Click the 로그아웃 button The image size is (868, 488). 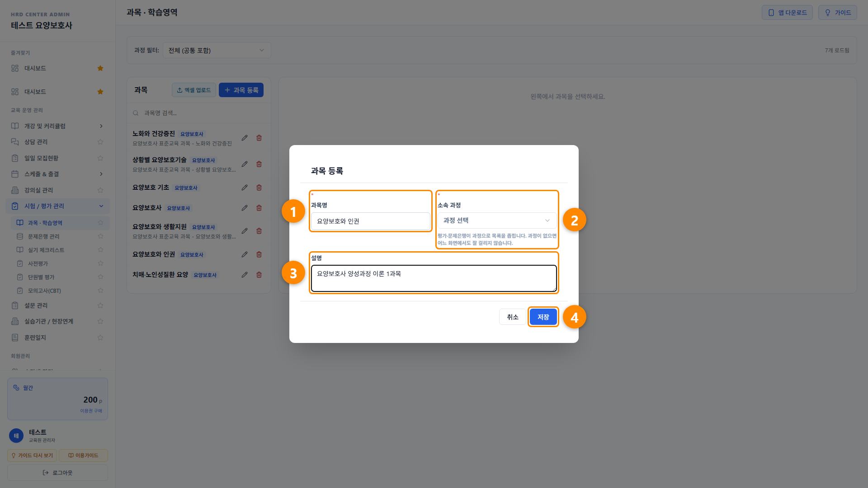pos(57,473)
